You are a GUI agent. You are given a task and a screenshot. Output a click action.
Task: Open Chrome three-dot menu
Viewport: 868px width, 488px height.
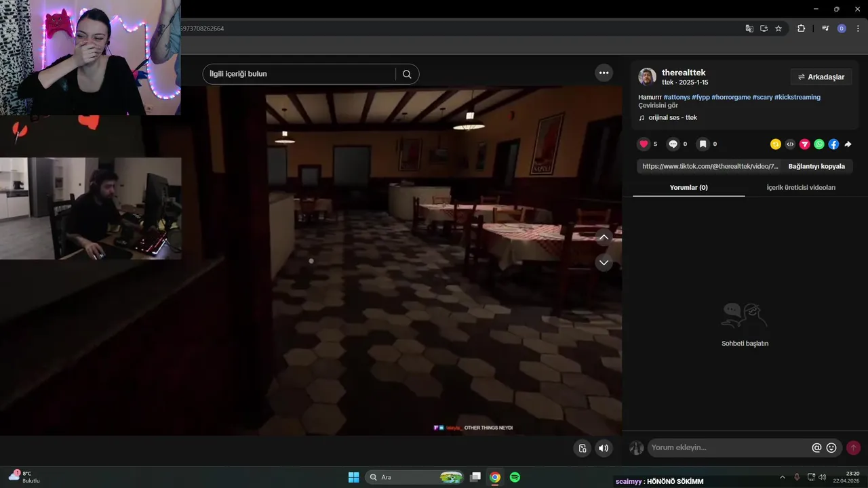point(858,28)
